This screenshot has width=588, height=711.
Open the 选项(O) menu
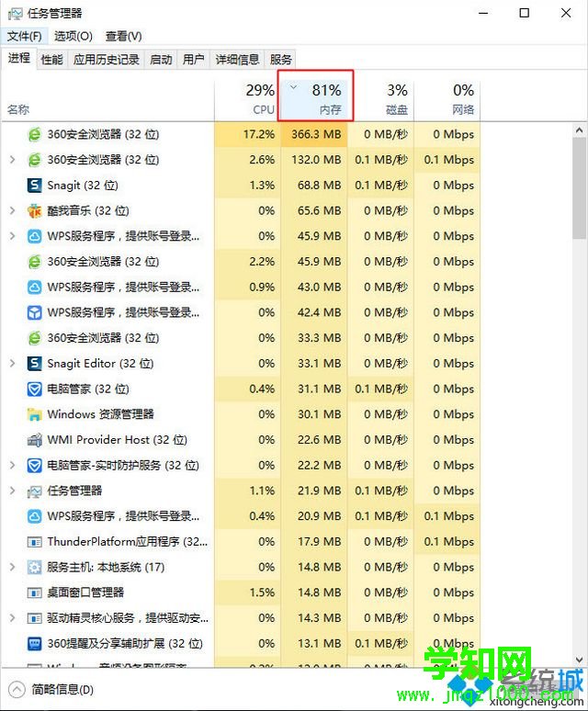click(73, 36)
